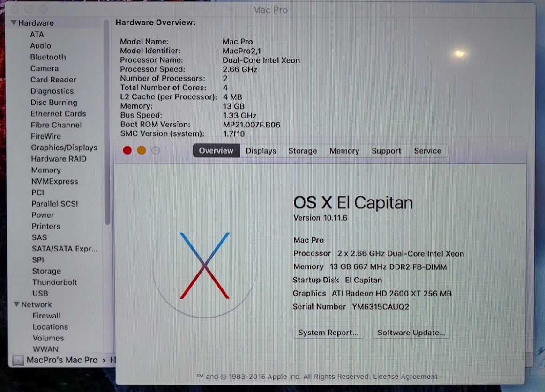545x392 pixels.
Task: Open Disc Burning entry
Action: [54, 102]
